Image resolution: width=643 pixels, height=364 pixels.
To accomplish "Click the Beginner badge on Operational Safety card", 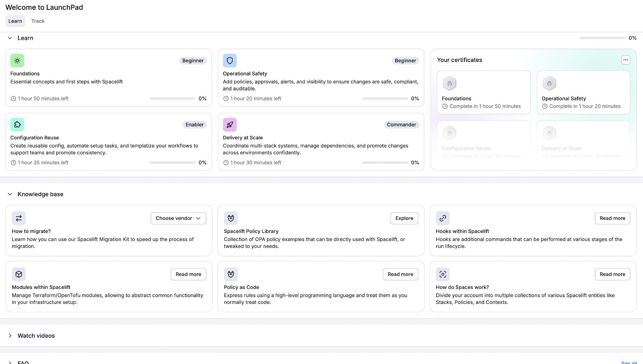I will 405,61.
